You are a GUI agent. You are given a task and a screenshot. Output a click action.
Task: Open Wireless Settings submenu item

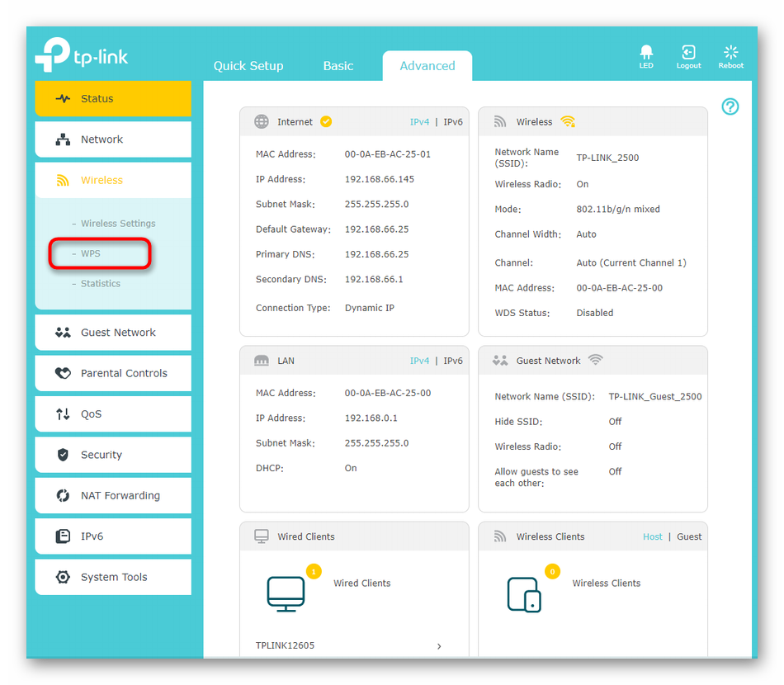point(117,224)
